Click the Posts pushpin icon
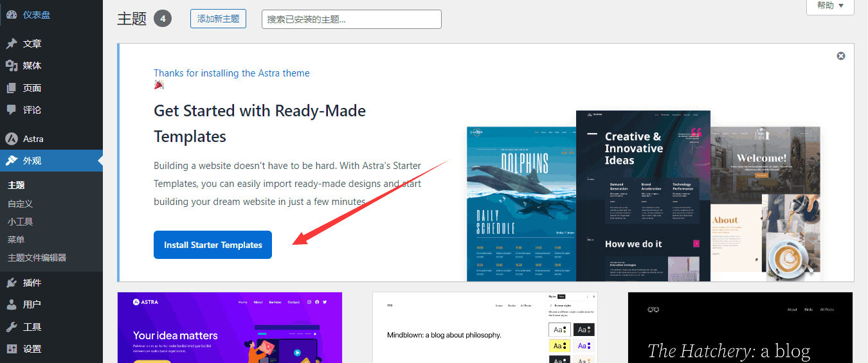The width and height of the screenshot is (868, 363). point(12,44)
